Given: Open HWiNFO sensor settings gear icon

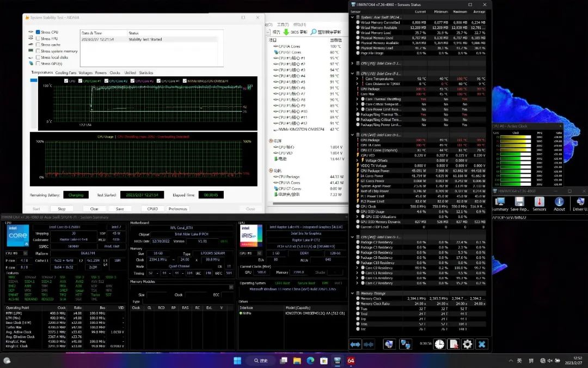Looking at the screenshot, I should click(x=468, y=344).
